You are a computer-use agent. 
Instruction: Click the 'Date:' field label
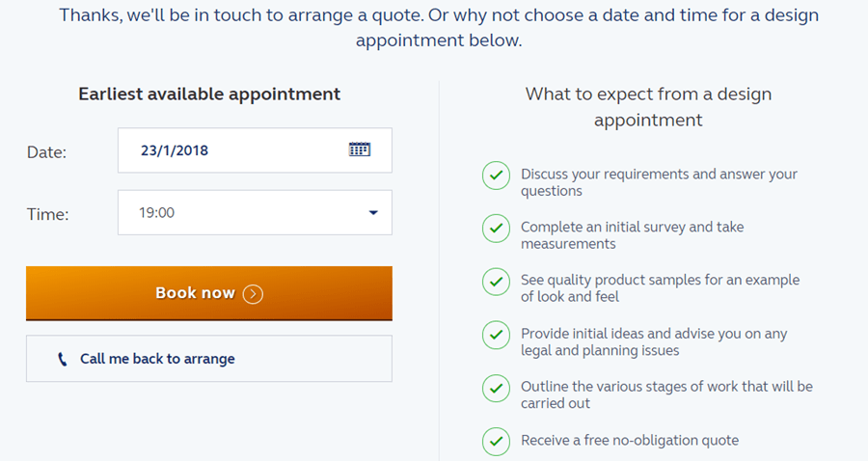[46, 152]
